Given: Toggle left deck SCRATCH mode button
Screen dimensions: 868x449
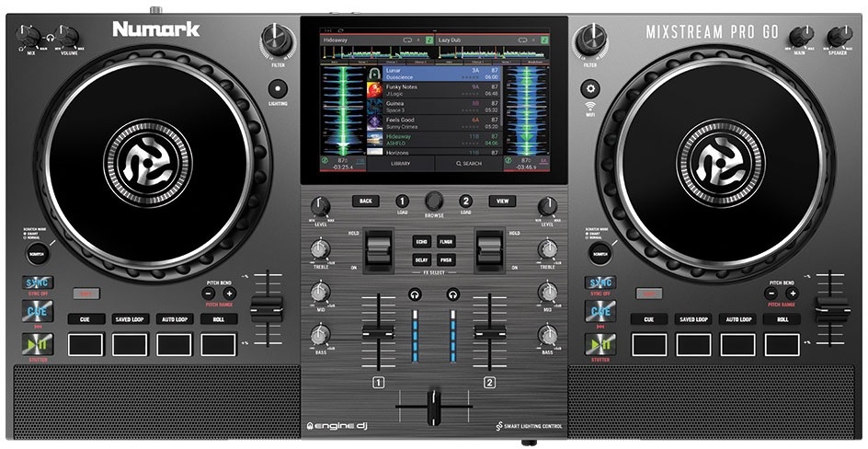Looking at the screenshot, I should [38, 253].
